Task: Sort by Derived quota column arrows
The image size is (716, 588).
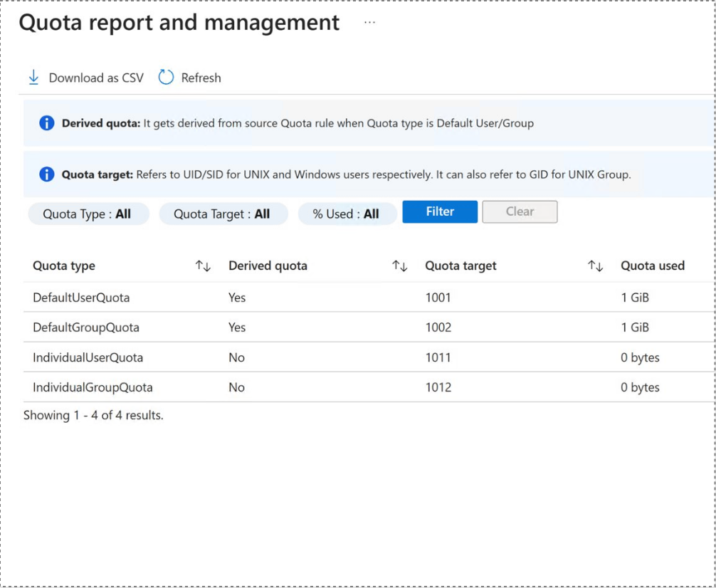Action: coord(399,266)
